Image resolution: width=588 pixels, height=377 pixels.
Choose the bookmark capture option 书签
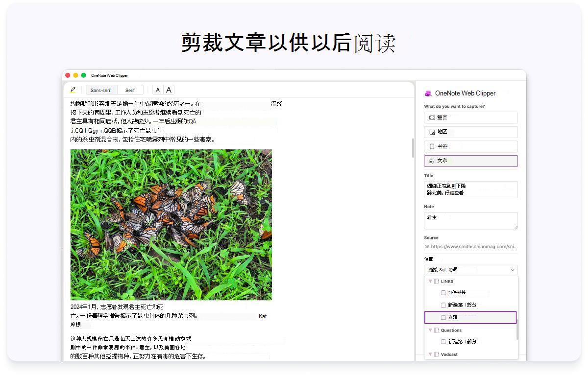coord(471,146)
